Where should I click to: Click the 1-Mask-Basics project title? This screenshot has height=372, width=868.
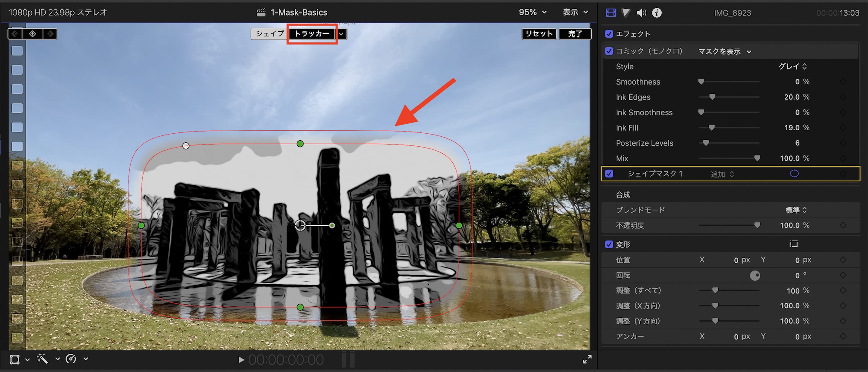point(299,13)
